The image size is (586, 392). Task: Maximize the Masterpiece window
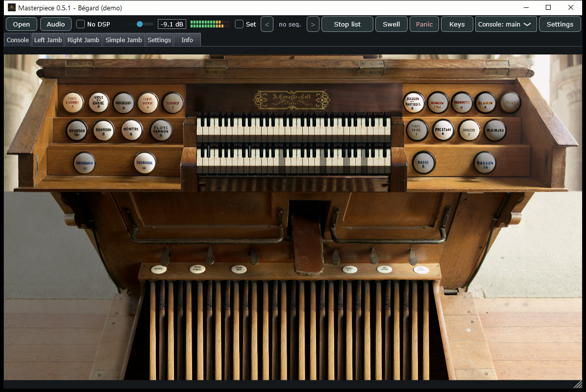(x=548, y=7)
